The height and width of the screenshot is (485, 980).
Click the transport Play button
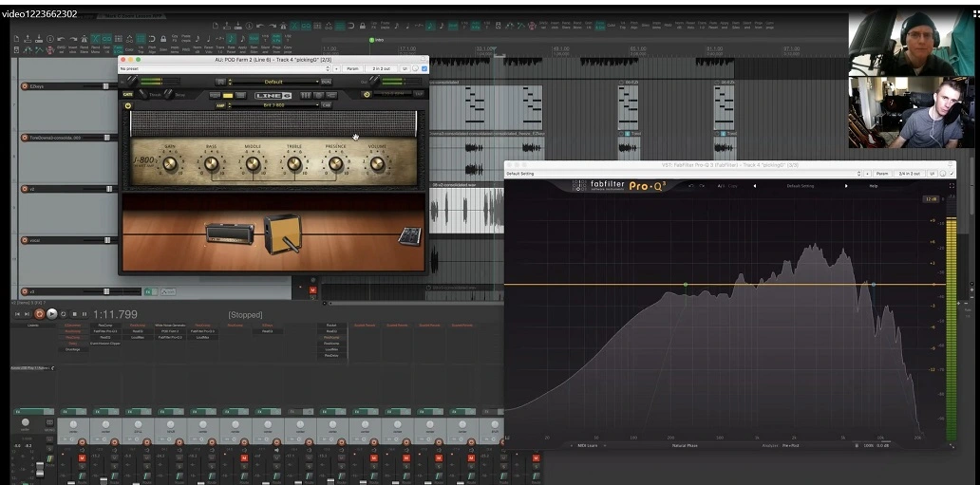pyautogui.click(x=52, y=314)
